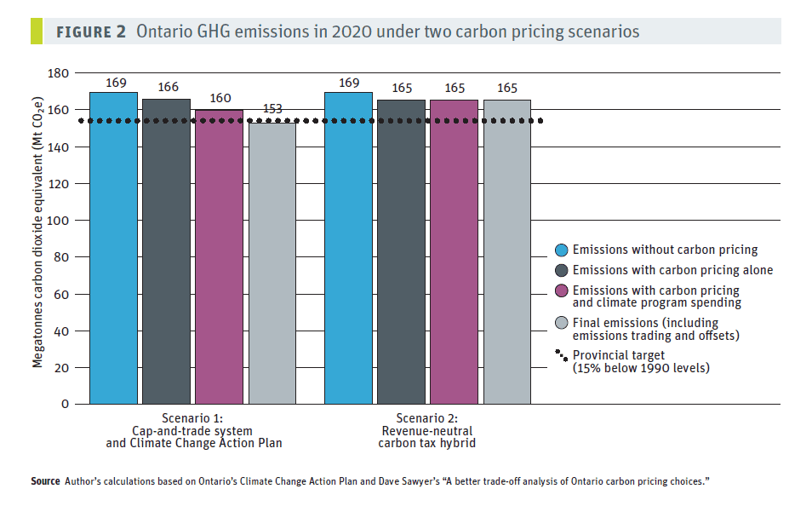The width and height of the screenshot is (812, 506).
Task: Click the Scenario 2 light gray bar labeled 165
Action: coord(507,252)
